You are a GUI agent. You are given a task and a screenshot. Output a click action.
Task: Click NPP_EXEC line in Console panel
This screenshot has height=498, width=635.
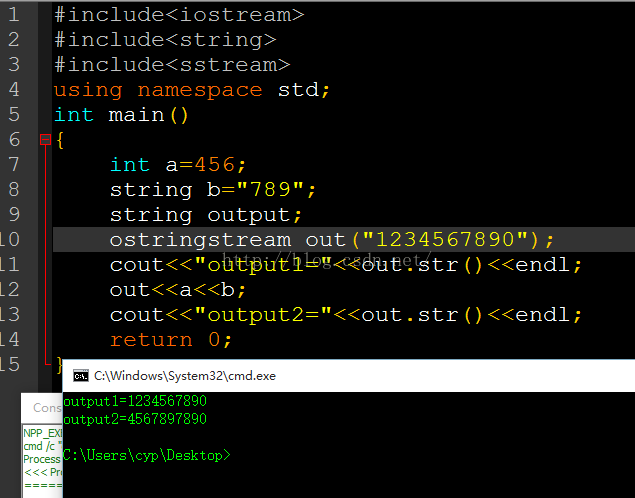point(43,433)
